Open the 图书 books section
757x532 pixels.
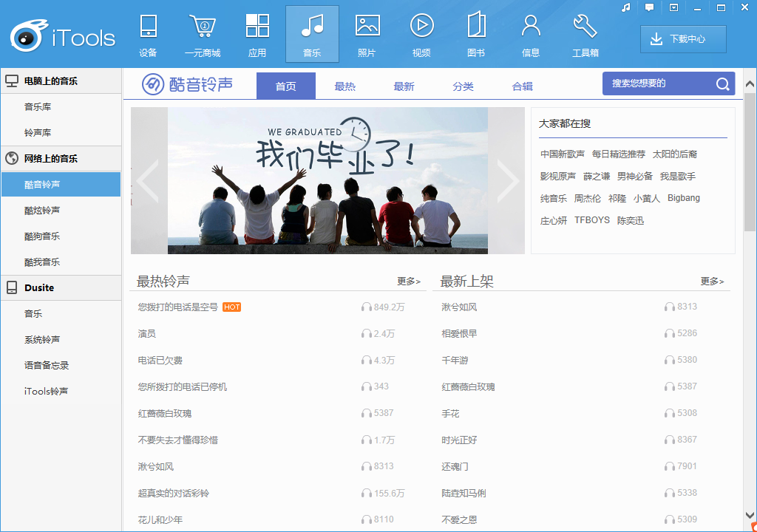(x=476, y=35)
